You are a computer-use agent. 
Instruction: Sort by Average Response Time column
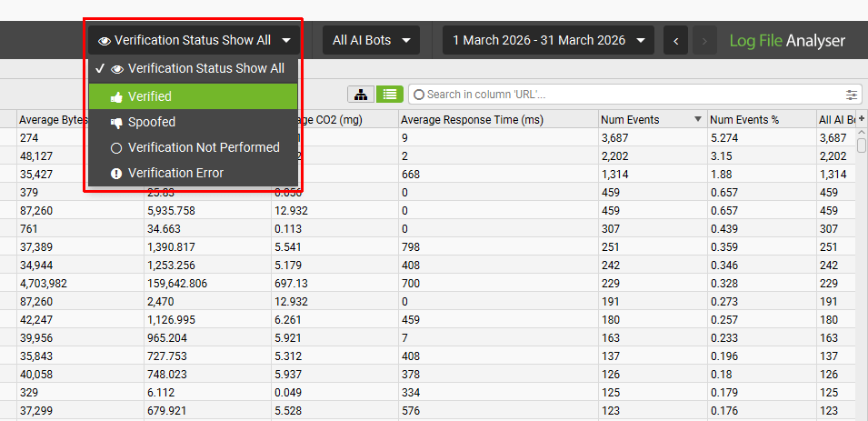click(472, 119)
